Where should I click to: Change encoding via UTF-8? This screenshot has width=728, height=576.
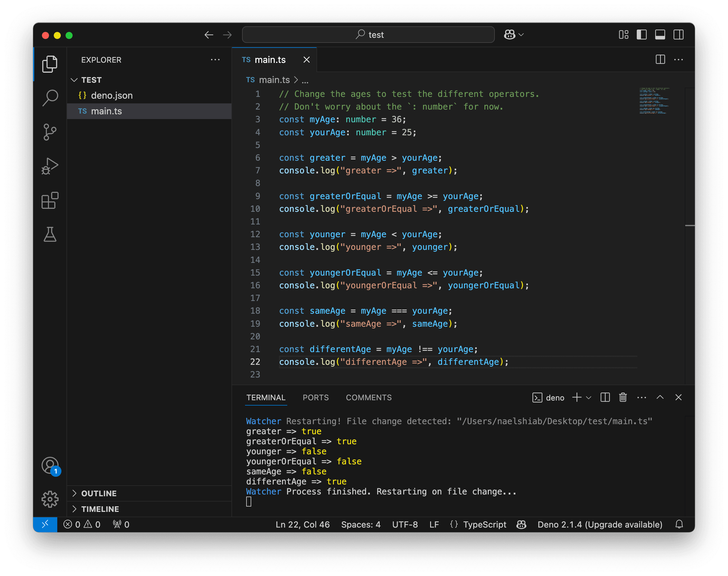click(405, 524)
